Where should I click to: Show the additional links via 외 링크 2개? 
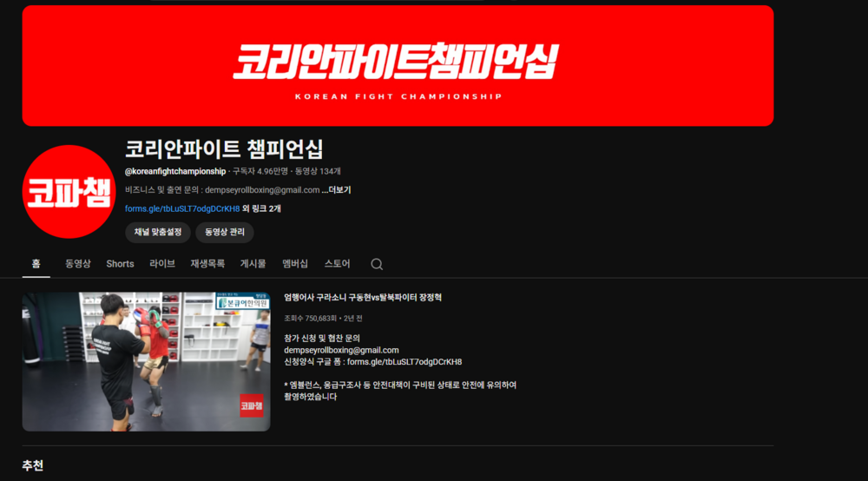click(x=262, y=208)
